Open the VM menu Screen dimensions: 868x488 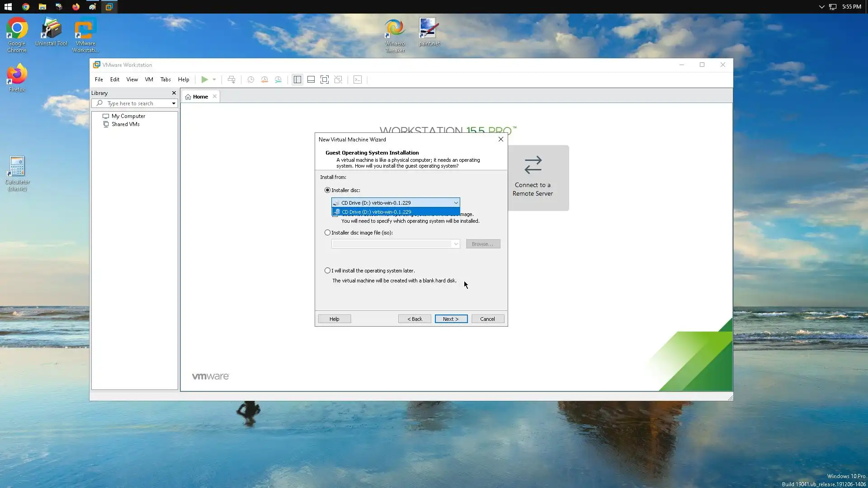click(149, 80)
